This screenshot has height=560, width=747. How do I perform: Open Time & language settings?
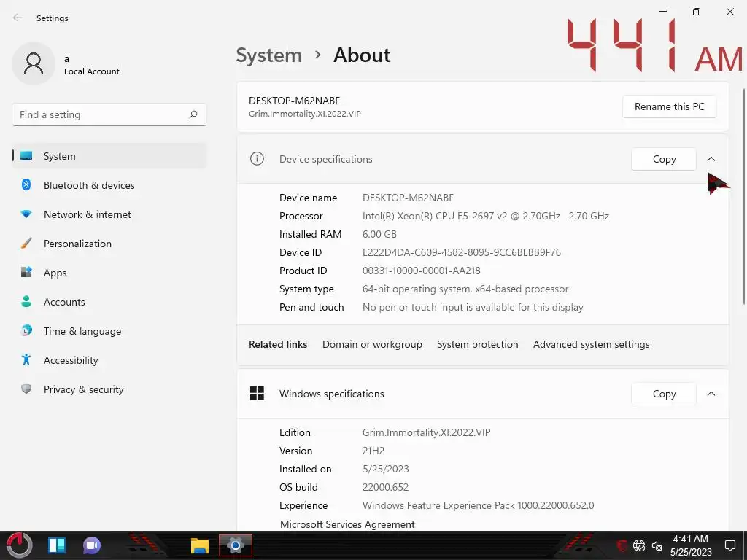click(109, 331)
